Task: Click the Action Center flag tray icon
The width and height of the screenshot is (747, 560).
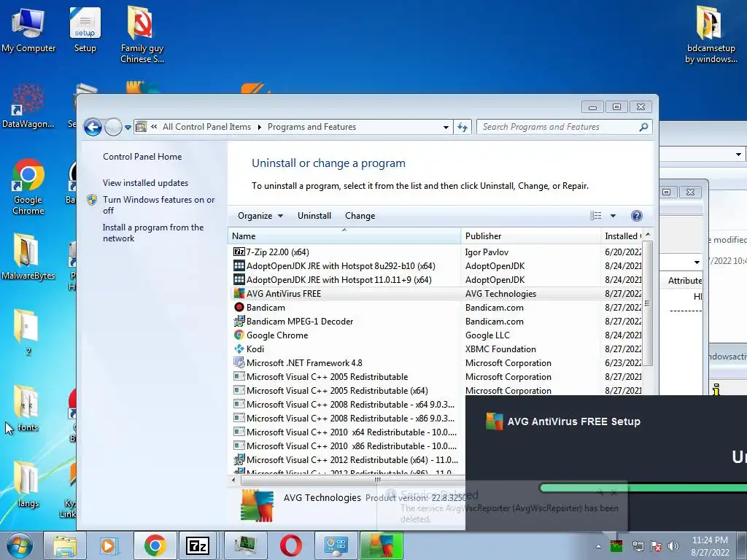Action: pos(656,546)
